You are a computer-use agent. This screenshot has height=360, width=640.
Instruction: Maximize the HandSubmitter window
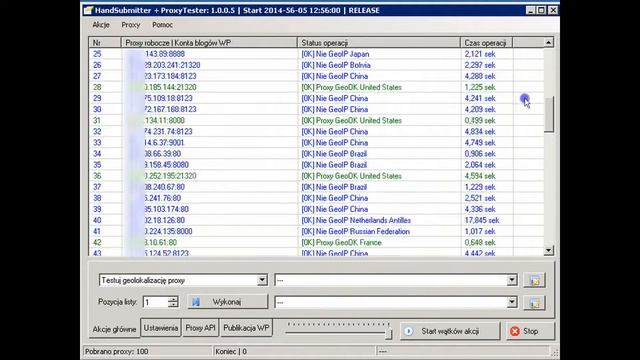(x=541, y=10)
